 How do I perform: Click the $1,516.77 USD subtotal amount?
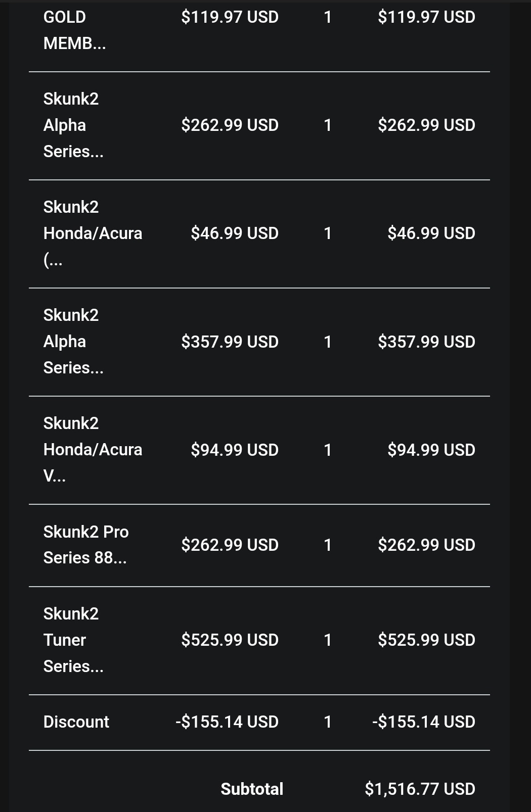pyautogui.click(x=420, y=789)
